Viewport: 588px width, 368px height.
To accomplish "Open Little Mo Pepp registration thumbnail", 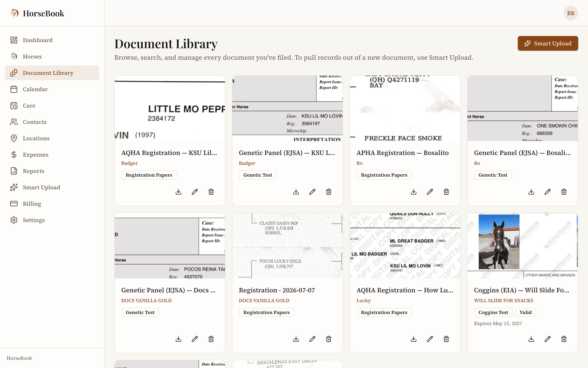I will (x=170, y=108).
